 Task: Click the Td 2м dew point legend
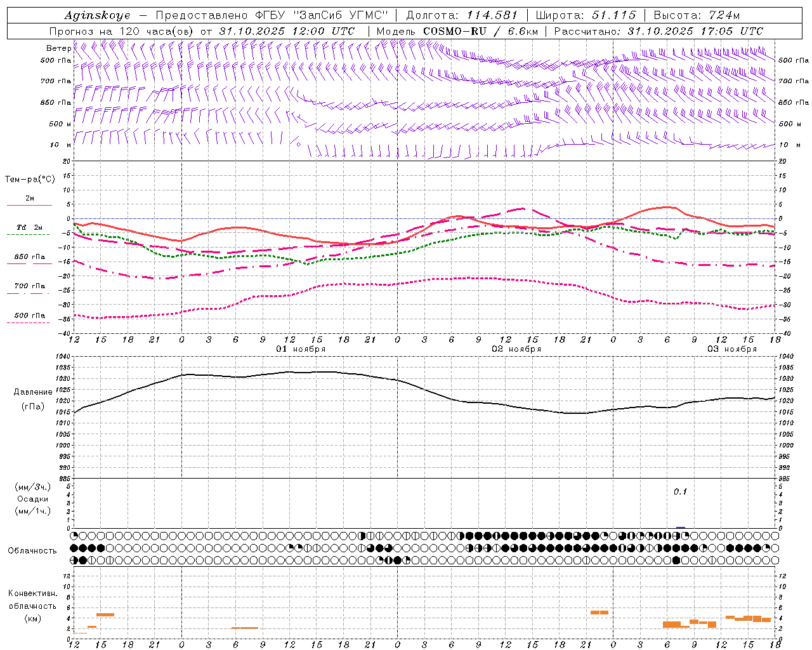tap(29, 227)
